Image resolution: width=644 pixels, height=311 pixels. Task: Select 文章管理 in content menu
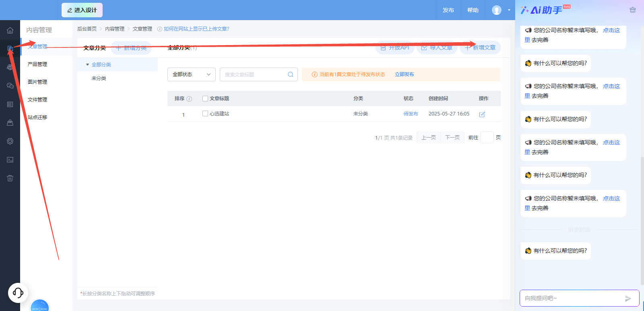coord(37,47)
